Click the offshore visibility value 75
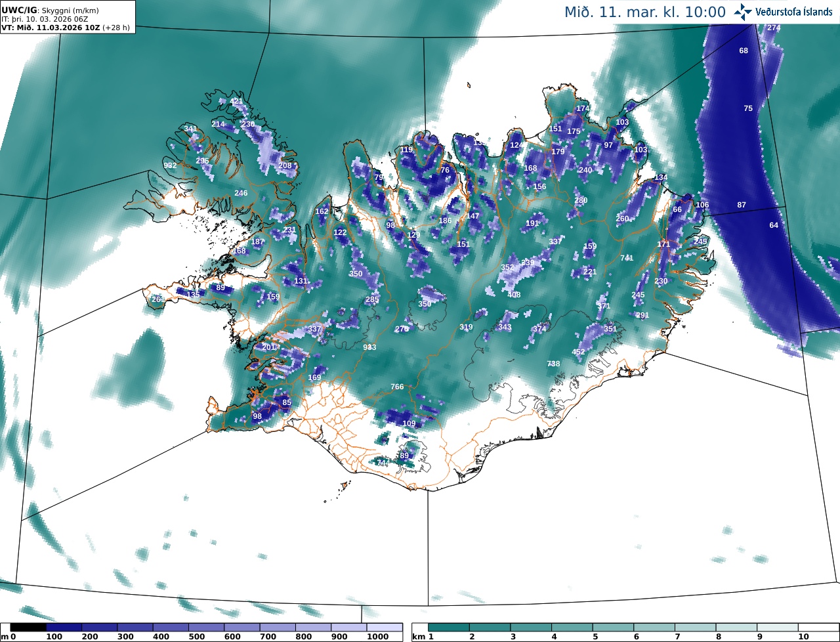840x642 pixels. [x=748, y=108]
